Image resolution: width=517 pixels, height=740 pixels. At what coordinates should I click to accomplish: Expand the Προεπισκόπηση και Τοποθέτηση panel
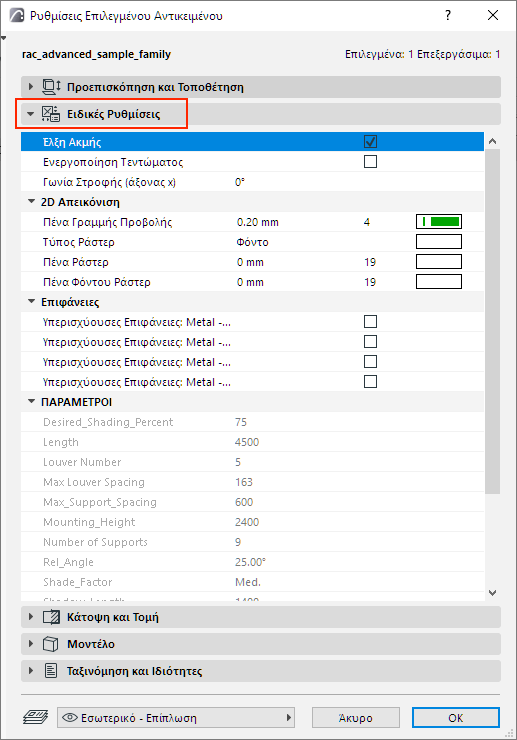pyautogui.click(x=31, y=87)
